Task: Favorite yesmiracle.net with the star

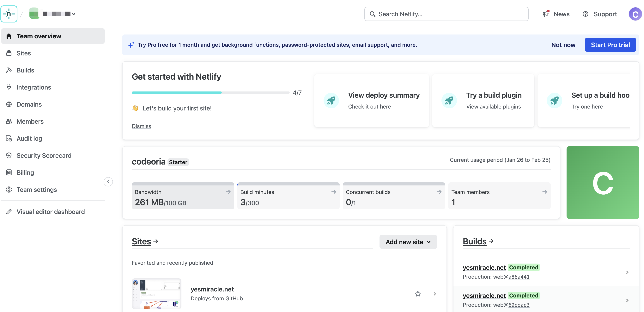Action: (x=417, y=294)
